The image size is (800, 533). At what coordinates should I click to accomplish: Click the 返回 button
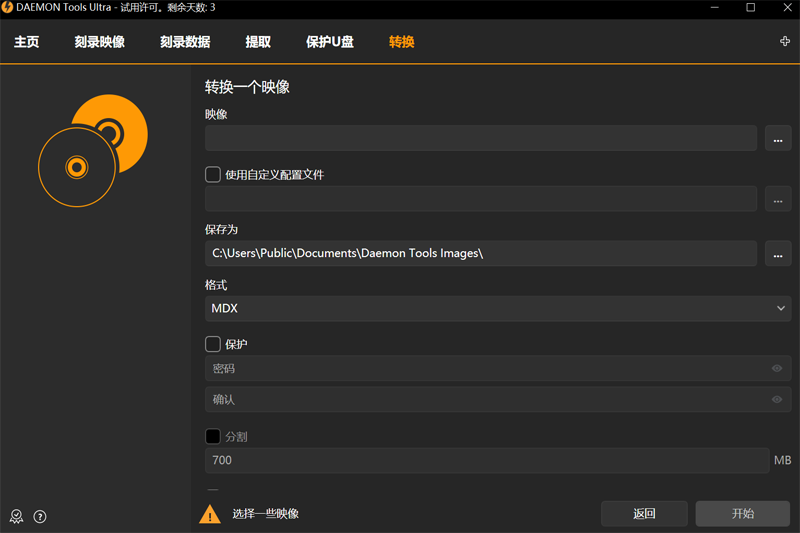point(644,514)
